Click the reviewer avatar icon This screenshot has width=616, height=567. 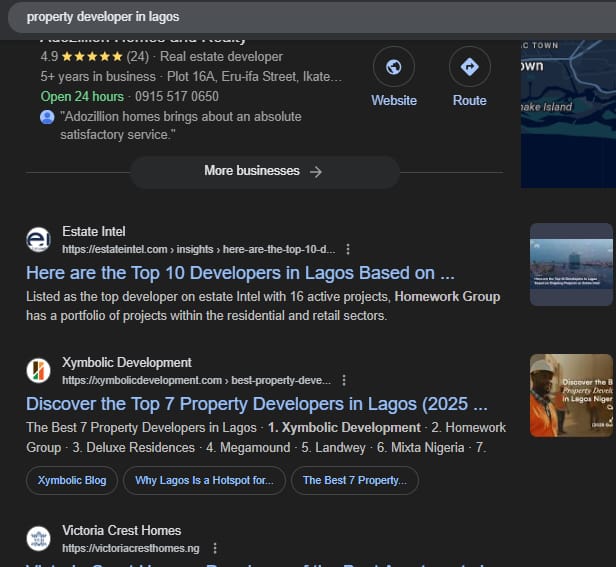click(x=47, y=117)
